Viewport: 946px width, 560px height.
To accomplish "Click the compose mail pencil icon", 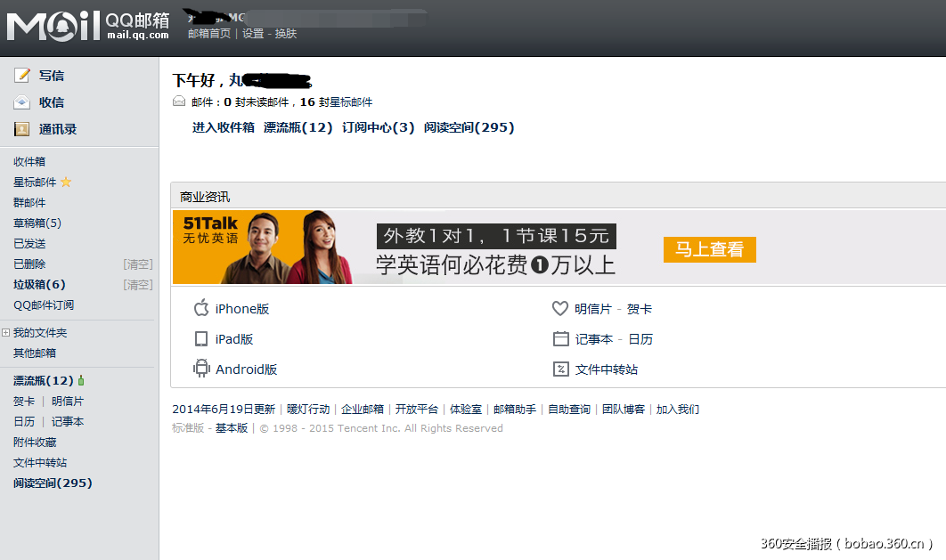I will point(21,76).
